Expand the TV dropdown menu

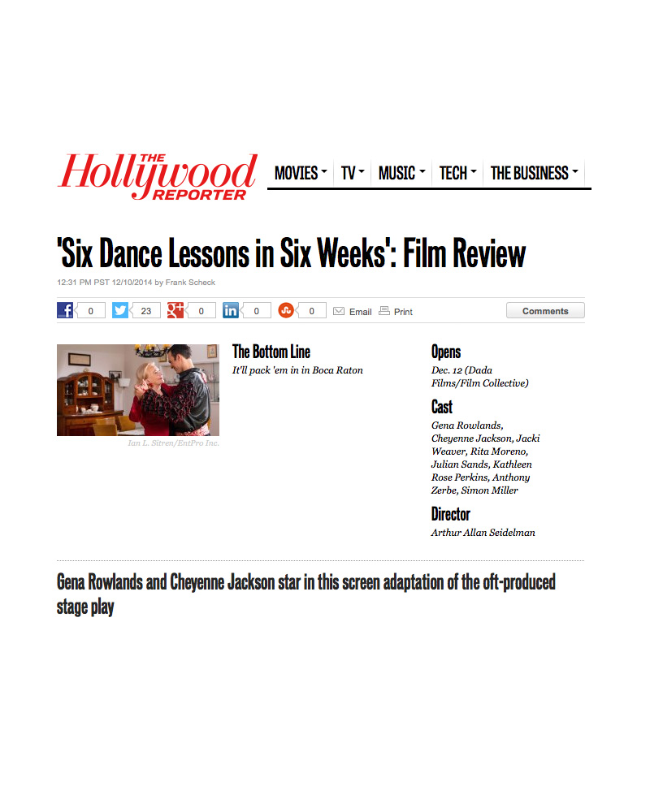click(353, 173)
